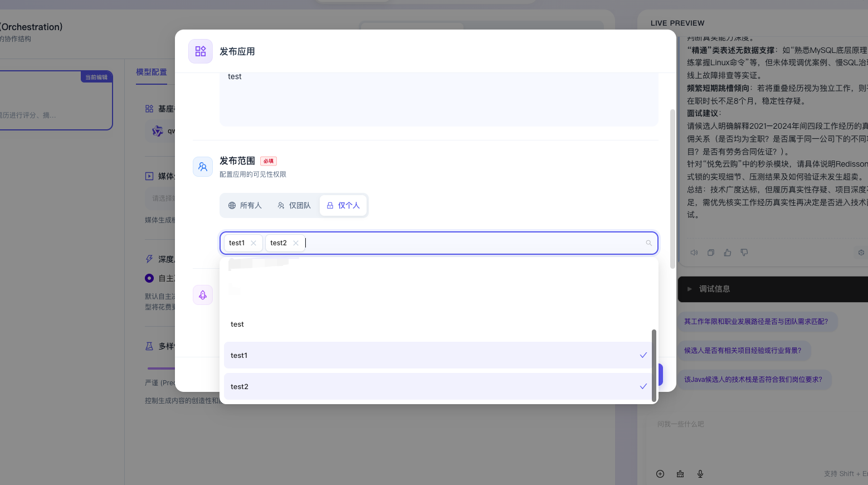Click the clear conversation broom icon
This screenshot has height=485, width=868.
tap(680, 474)
